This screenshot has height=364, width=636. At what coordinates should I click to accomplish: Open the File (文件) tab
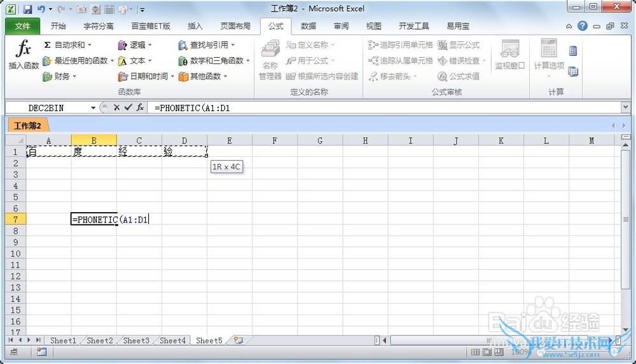pyautogui.click(x=22, y=26)
